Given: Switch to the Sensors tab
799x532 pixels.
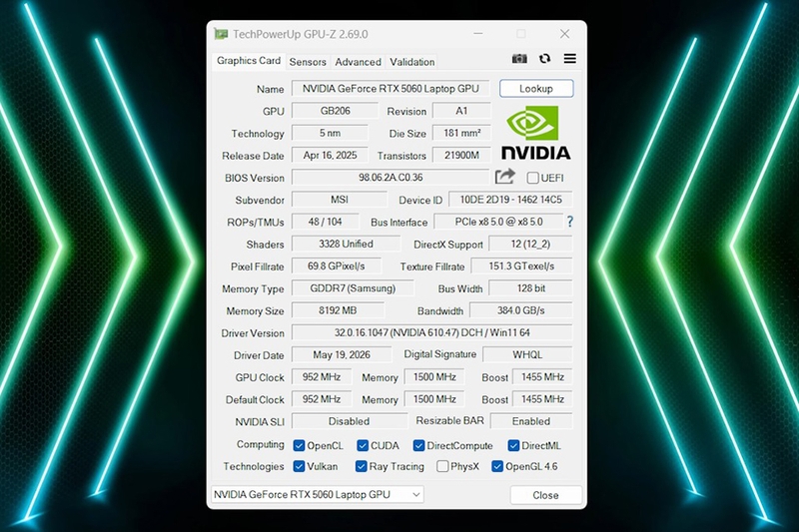Looking at the screenshot, I should (x=308, y=62).
